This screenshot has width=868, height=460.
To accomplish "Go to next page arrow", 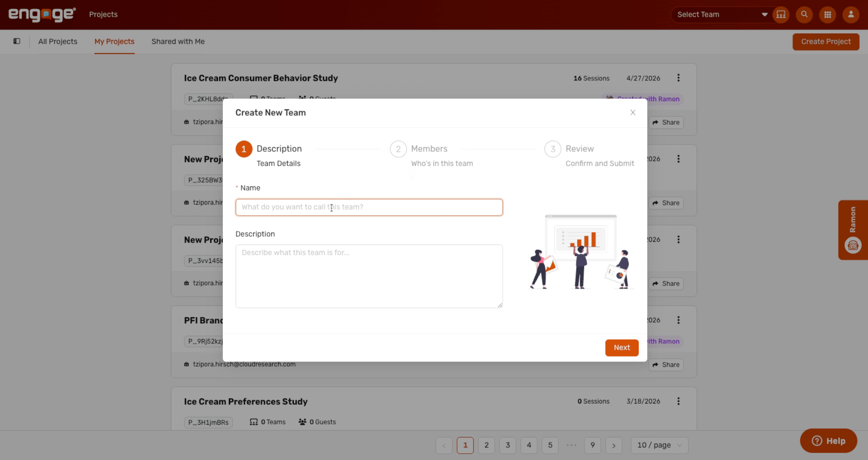I will point(614,445).
